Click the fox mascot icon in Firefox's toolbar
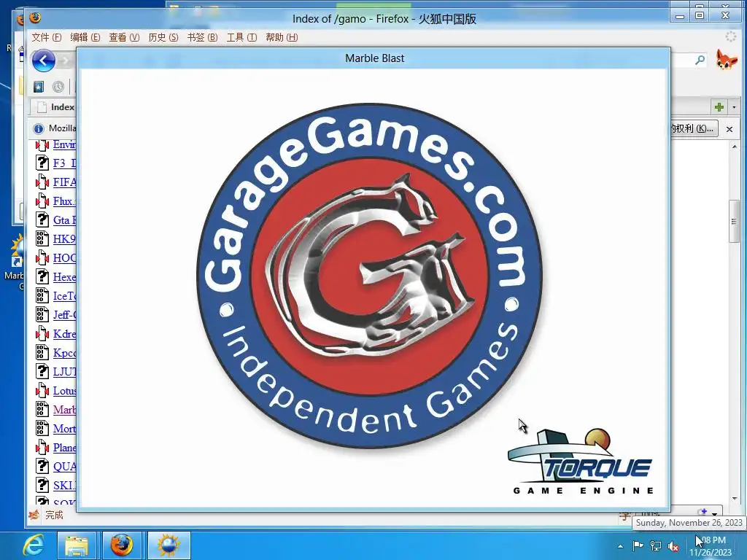This screenshot has height=560, width=747. (726, 60)
